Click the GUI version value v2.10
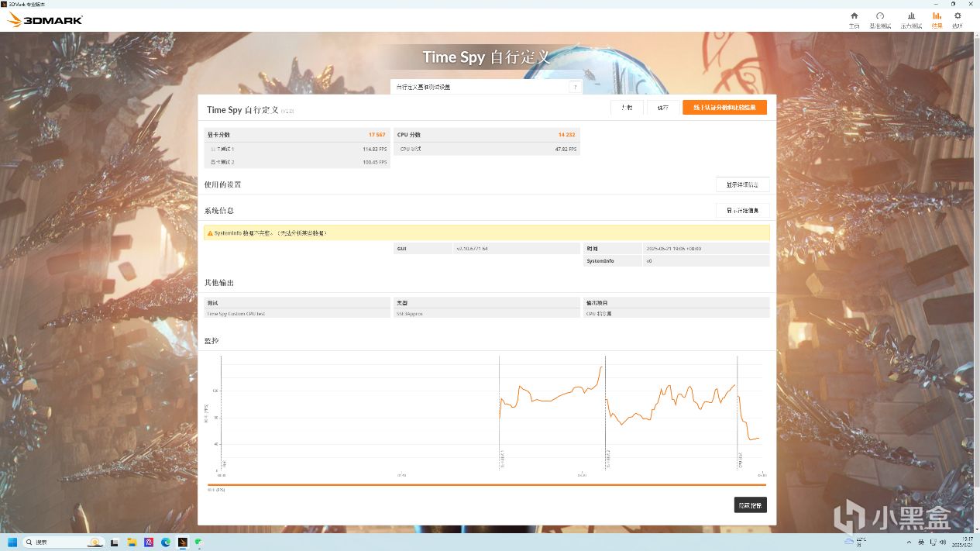 pos(472,249)
